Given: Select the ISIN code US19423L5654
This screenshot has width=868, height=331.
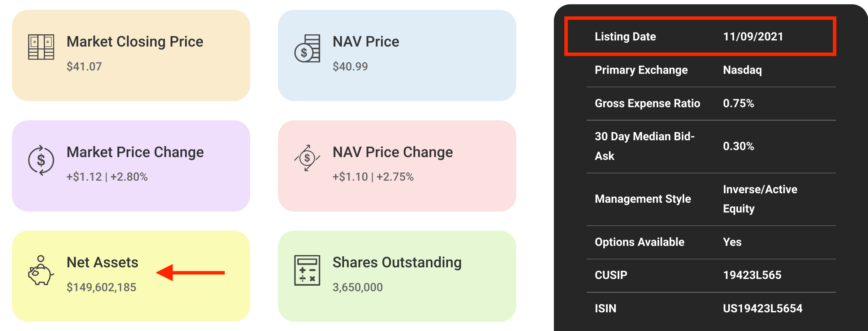Looking at the screenshot, I should (x=763, y=308).
